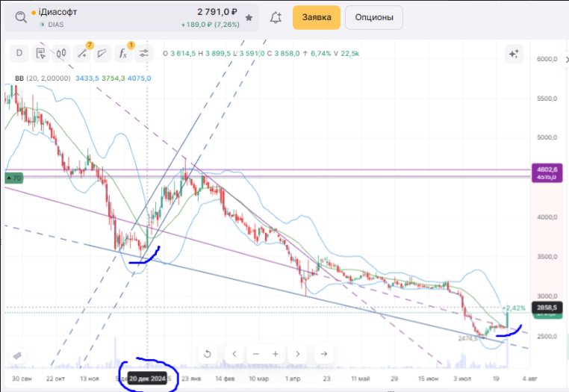Open the D timeframe dropdown
Viewport: 569px width, 392px height.
[x=19, y=53]
